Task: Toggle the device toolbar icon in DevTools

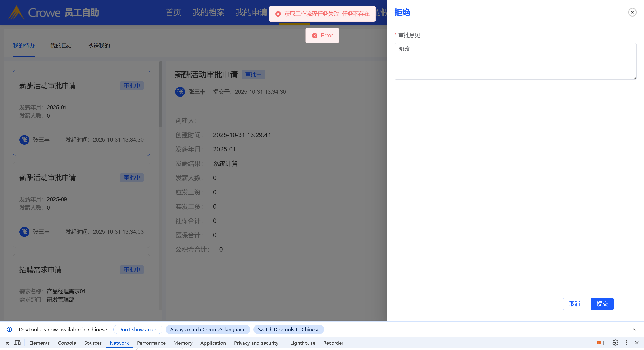Action: (17, 343)
